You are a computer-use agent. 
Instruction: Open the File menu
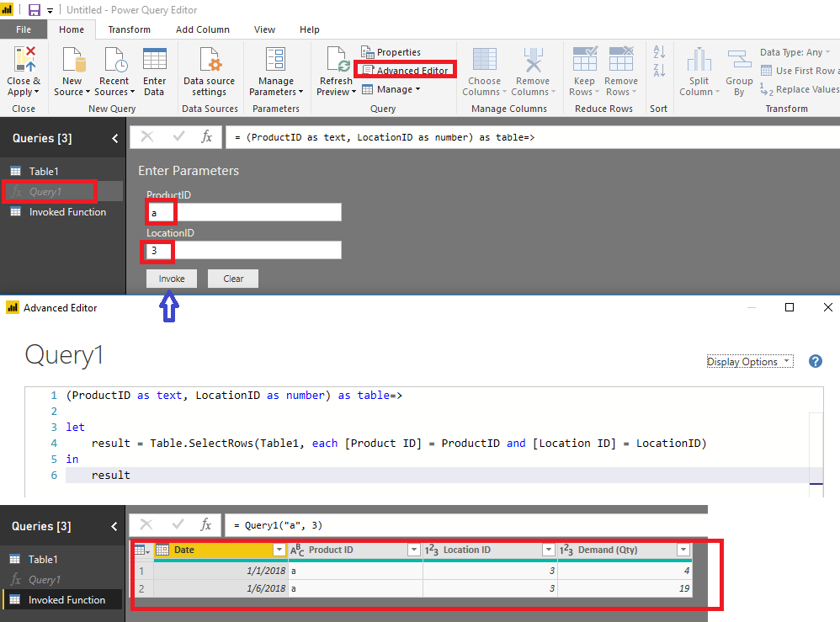(23, 29)
